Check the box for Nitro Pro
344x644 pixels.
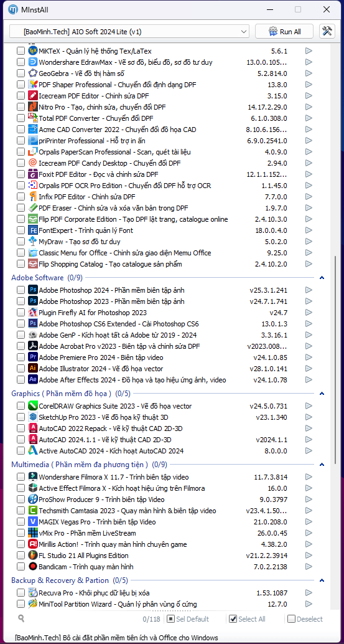click(x=21, y=107)
